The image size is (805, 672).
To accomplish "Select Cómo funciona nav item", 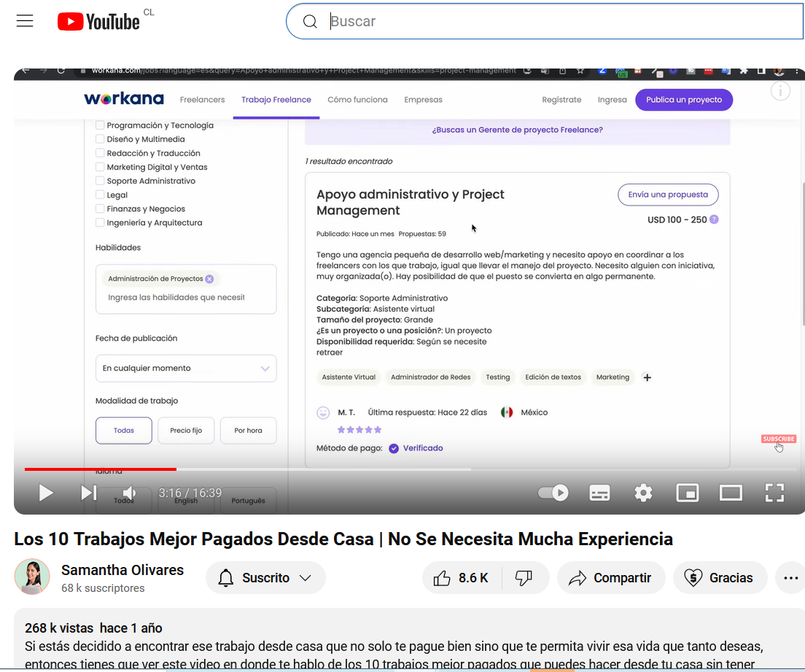I will click(357, 100).
